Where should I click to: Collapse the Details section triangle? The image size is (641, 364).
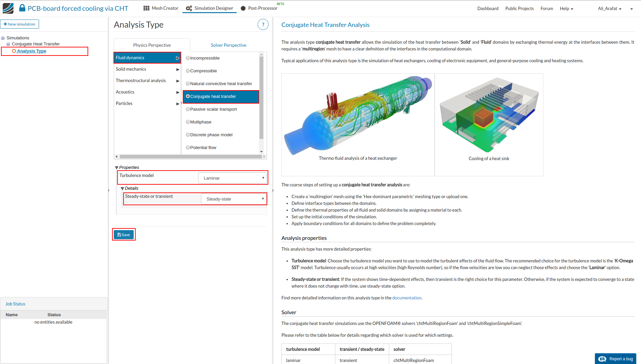tap(122, 188)
